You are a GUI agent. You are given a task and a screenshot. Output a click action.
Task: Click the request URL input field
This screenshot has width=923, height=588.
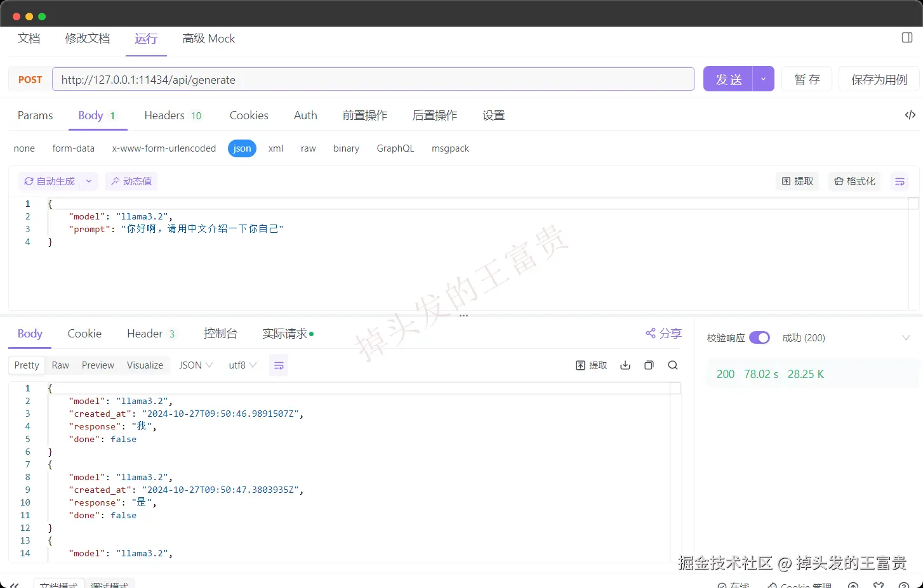click(373, 79)
